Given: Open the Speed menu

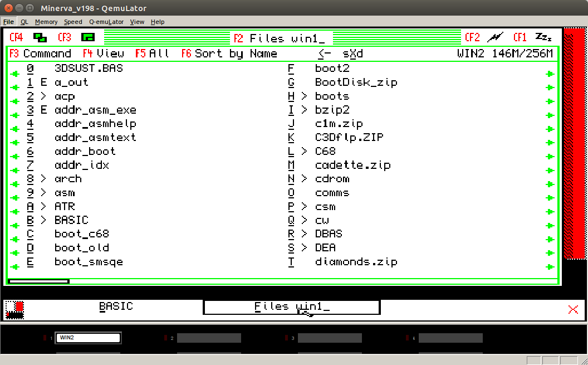Looking at the screenshot, I should click(x=73, y=22).
